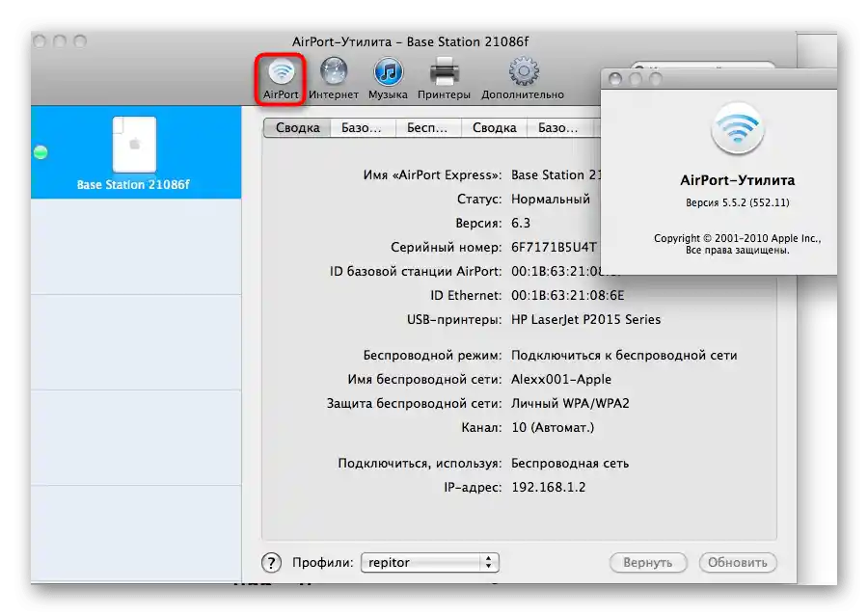Click the Ethernet ID 00:1B:63:21:08:6E

pos(567,295)
